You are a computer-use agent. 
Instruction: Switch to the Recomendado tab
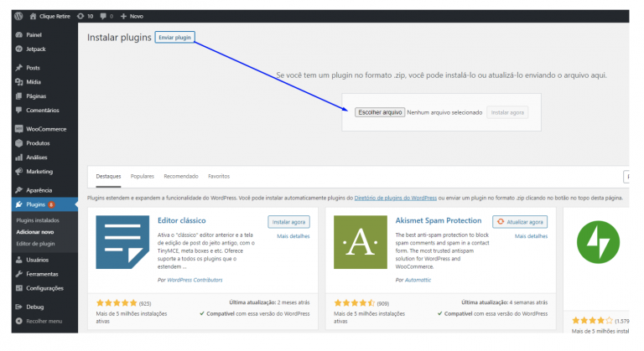pos(181,177)
